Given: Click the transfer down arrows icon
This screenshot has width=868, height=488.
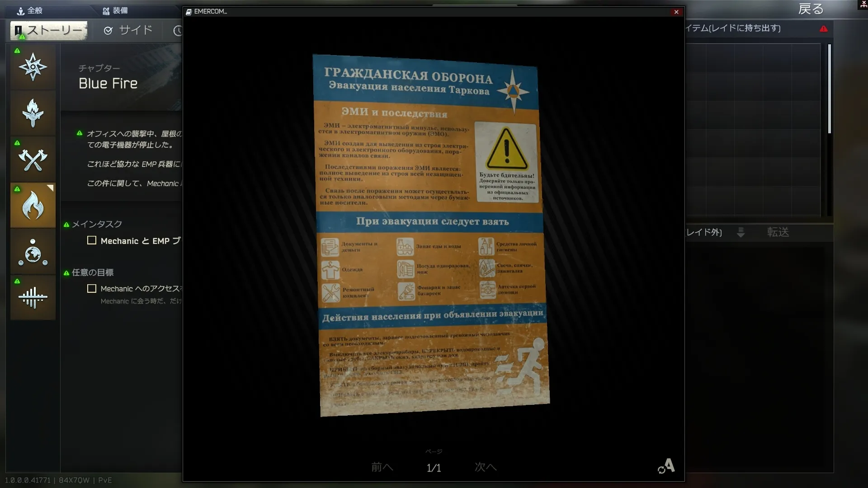Looking at the screenshot, I should click(741, 232).
